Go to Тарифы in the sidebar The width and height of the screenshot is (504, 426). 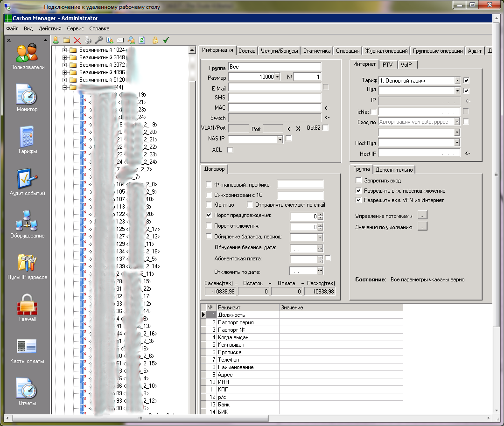click(28, 138)
